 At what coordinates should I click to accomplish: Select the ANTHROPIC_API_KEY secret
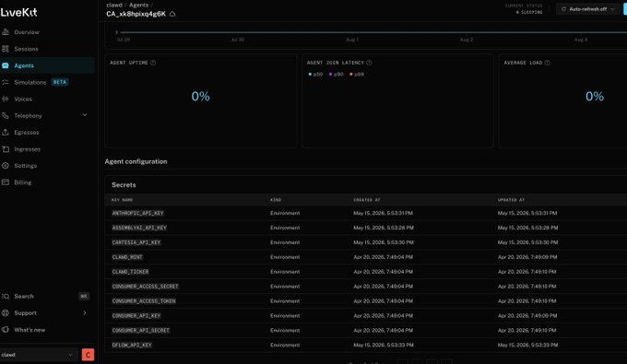click(x=137, y=214)
